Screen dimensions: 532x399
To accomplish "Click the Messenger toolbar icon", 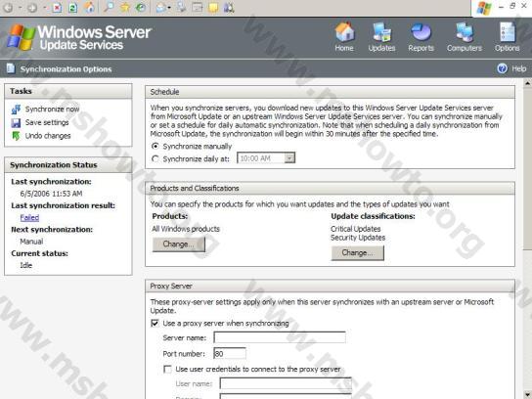I will tap(229, 7).
